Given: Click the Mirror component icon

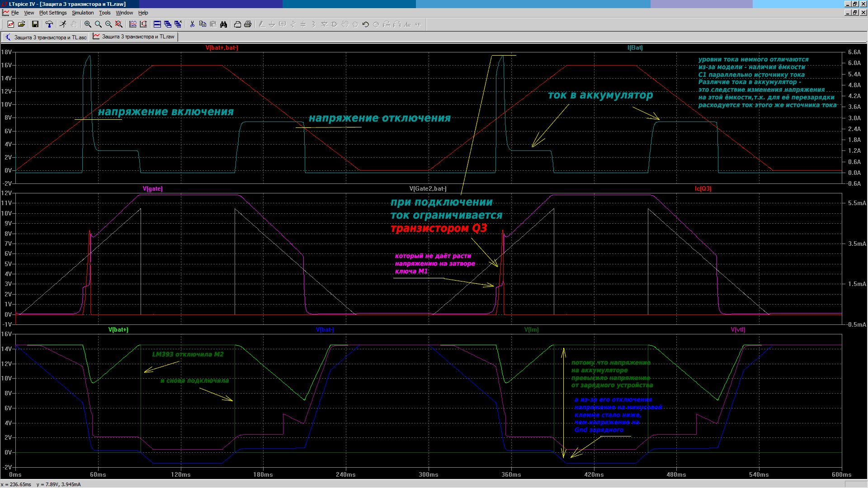Looking at the screenshot, I should click(x=397, y=24).
